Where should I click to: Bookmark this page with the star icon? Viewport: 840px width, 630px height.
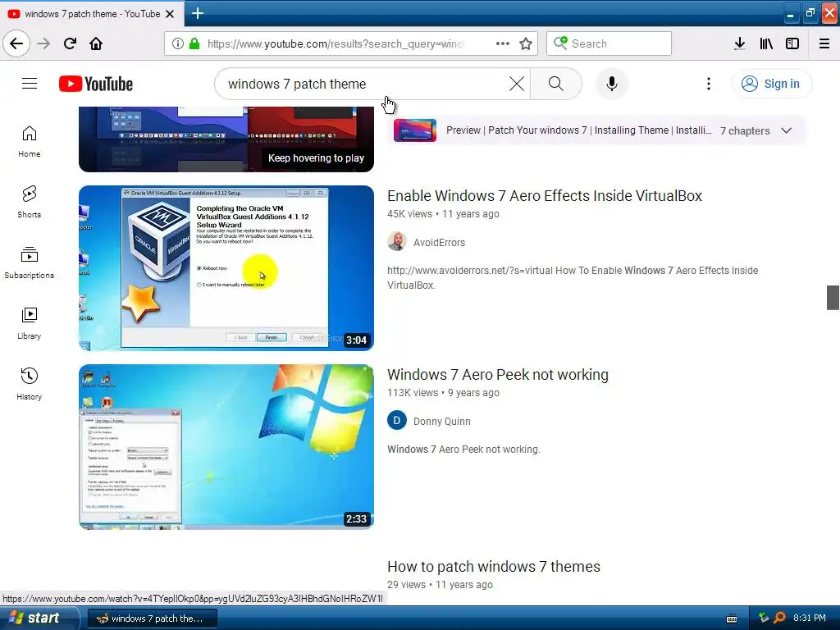pos(526,43)
